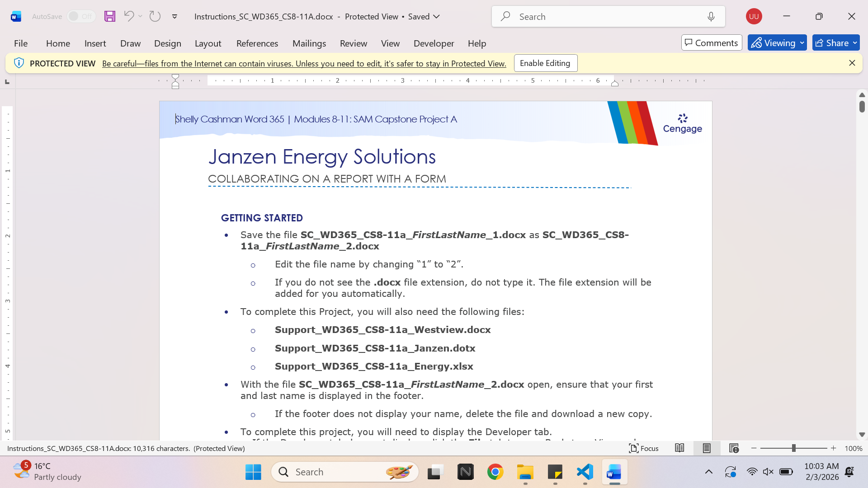This screenshot has height=488, width=868.
Task: Open the Comments pane button
Action: point(712,43)
